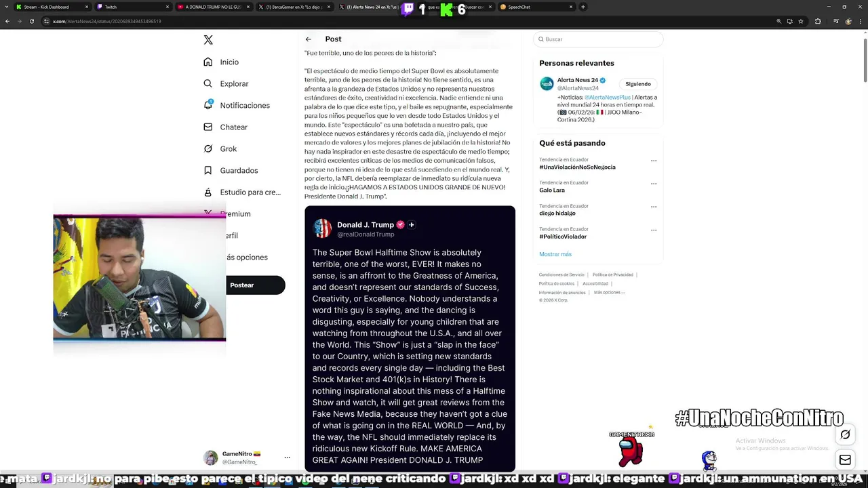Open Información de anuncios footer link
This screenshot has height=488, width=868.
click(562, 292)
